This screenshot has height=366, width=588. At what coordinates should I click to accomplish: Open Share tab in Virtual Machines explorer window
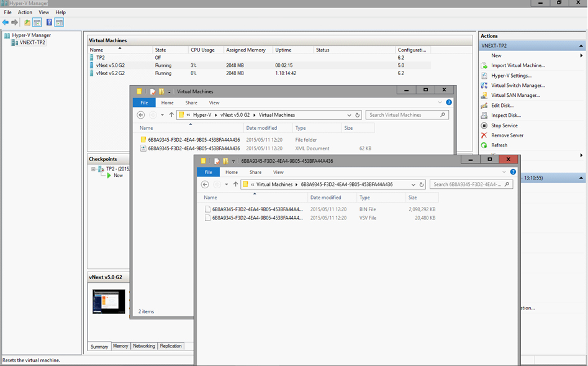191,103
